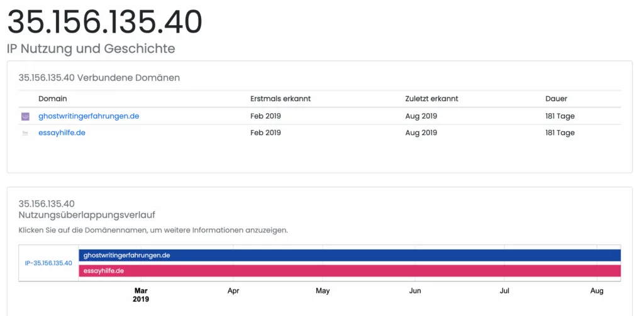Click the Aug timeline axis label
The width and height of the screenshot is (644, 316).
click(x=597, y=291)
